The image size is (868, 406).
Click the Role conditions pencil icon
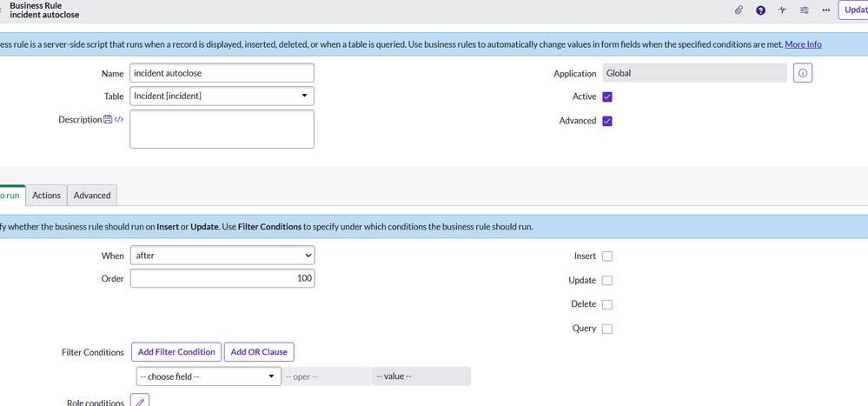pyautogui.click(x=140, y=401)
